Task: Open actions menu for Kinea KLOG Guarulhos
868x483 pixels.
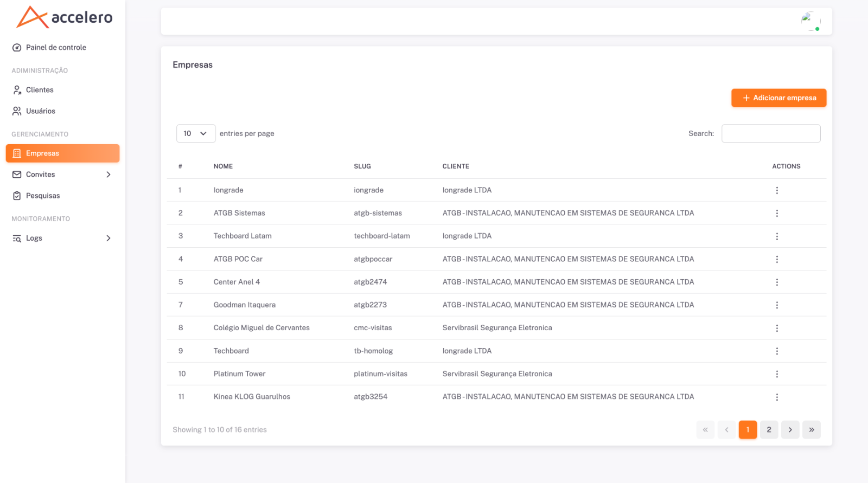Action: (777, 397)
